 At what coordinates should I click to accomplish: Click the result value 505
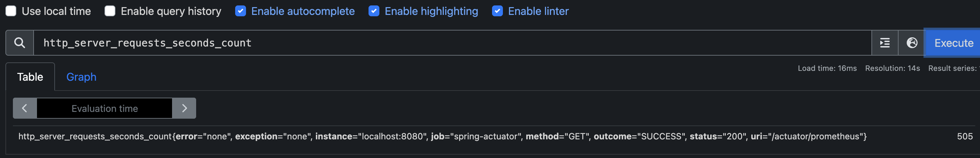click(x=964, y=136)
